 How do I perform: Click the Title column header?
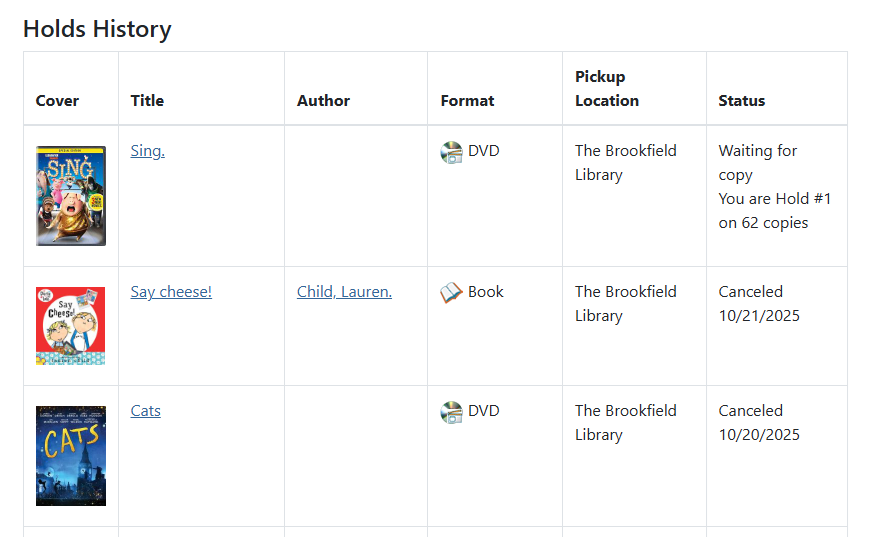(x=147, y=101)
